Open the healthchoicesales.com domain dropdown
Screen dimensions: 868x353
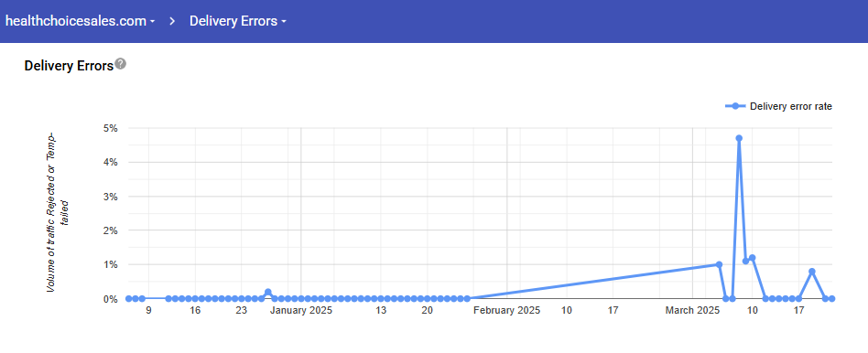click(81, 21)
